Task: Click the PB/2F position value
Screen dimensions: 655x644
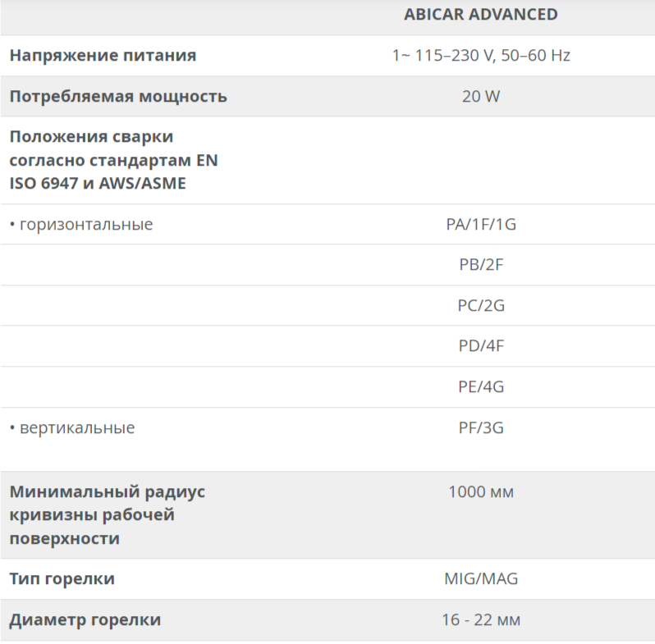Action: pyautogui.click(x=481, y=264)
